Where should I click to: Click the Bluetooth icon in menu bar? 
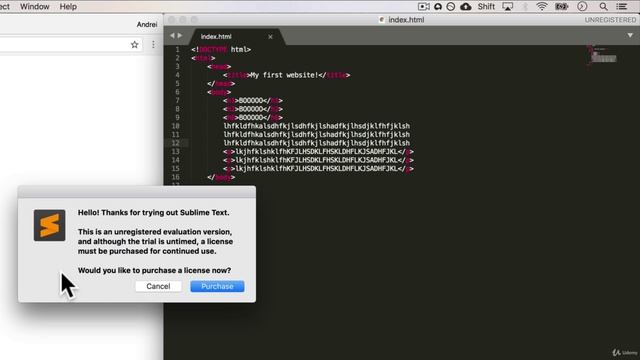[525, 7]
